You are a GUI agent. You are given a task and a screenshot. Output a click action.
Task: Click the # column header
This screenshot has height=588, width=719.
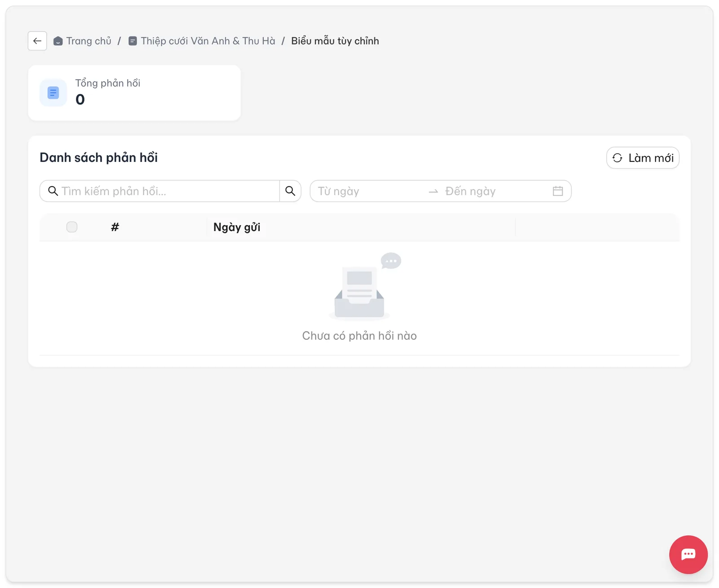coord(115,227)
